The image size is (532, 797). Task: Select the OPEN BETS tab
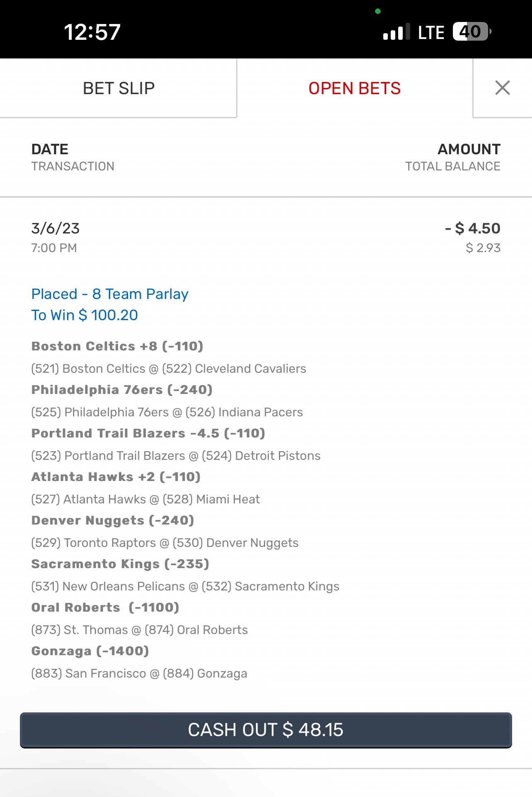pyautogui.click(x=354, y=88)
